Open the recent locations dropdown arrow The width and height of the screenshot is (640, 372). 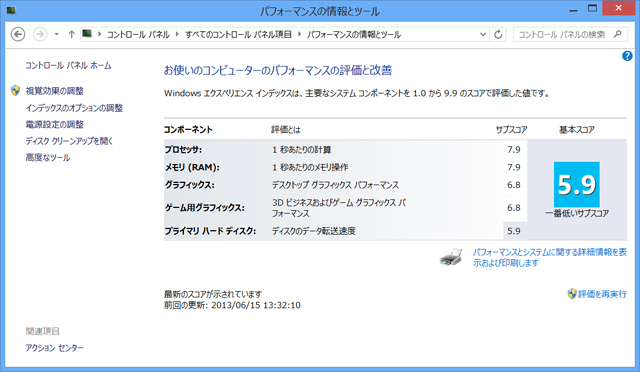[57, 34]
